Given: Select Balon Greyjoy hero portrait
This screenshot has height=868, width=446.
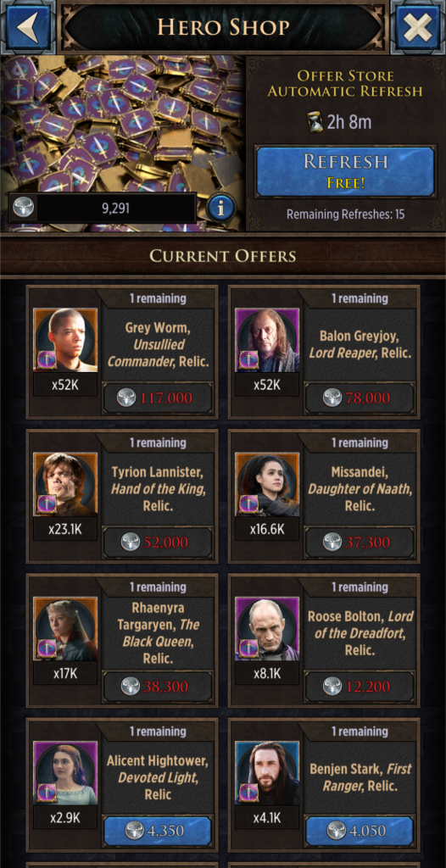Looking at the screenshot, I should point(267,340).
